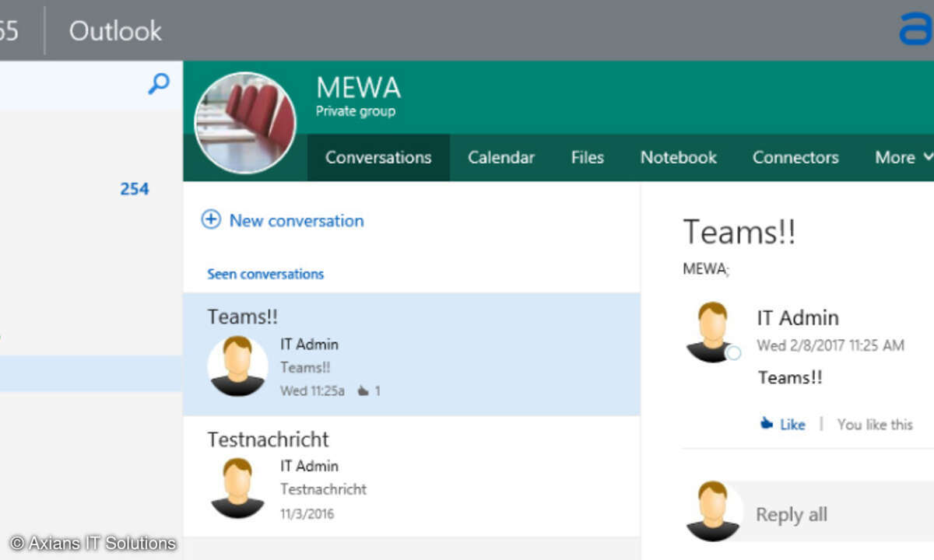Click the Outlook app title
The height and width of the screenshot is (560, 934).
(x=115, y=30)
